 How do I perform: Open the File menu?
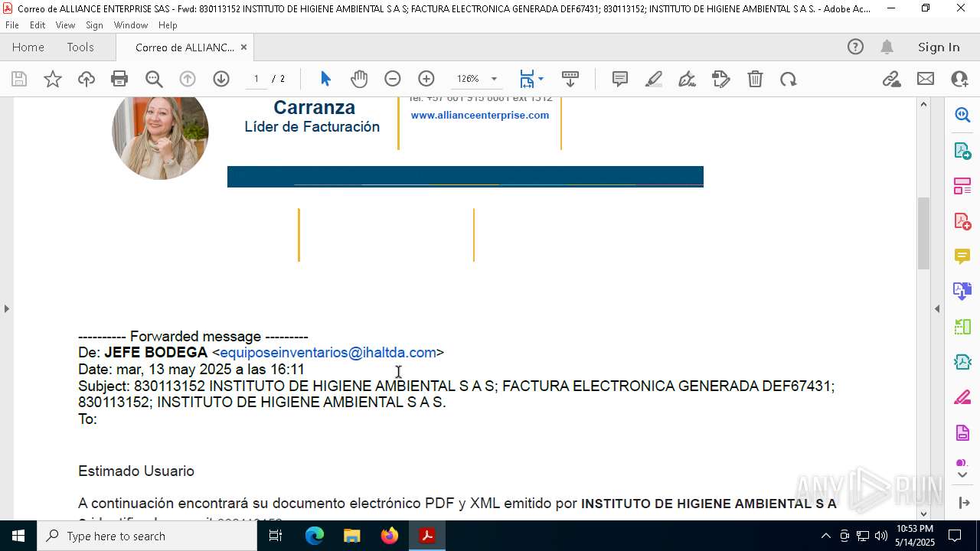12,25
